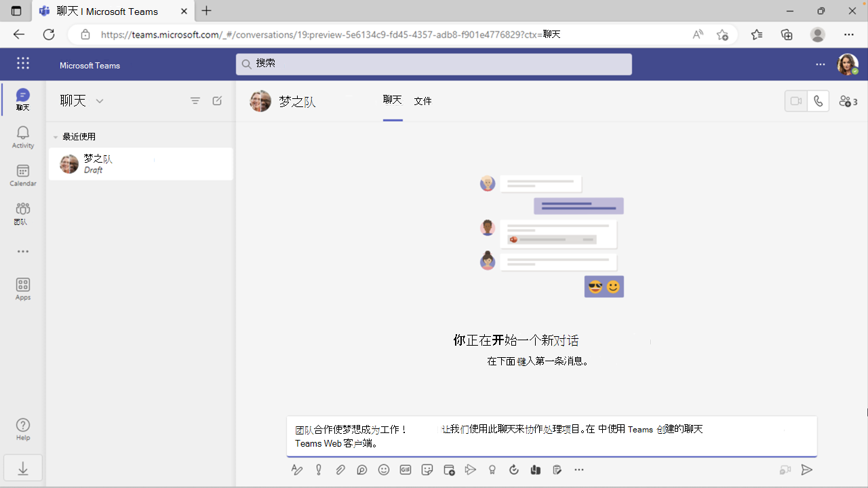Viewport: 868px width, 488px height.
Task: Open the 梦之队 draft chat in the list
Action: click(x=141, y=164)
